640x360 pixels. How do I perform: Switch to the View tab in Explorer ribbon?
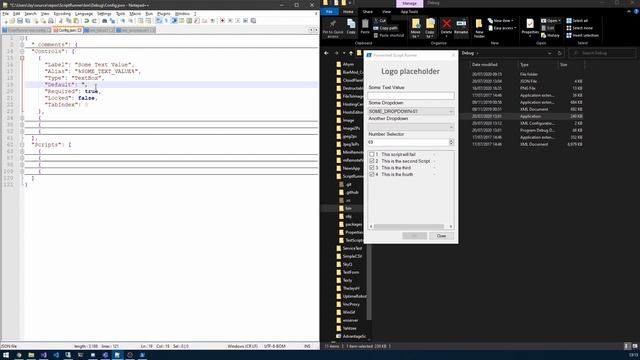pos(386,12)
